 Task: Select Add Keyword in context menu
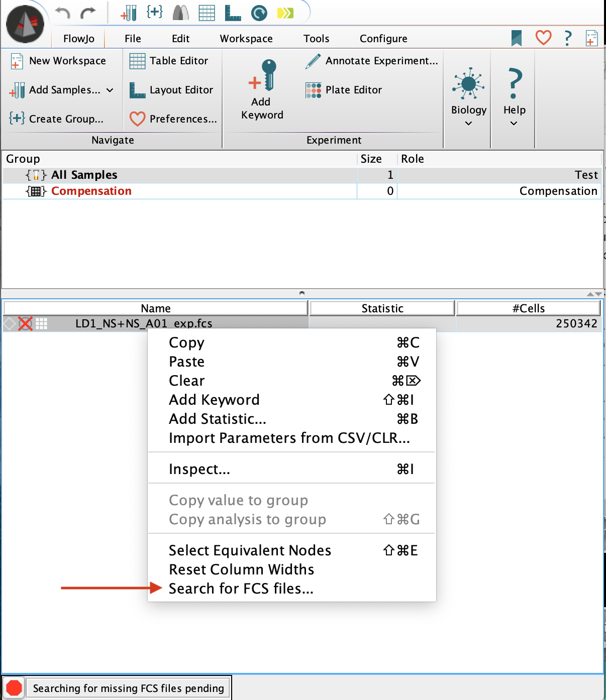tap(292, 400)
